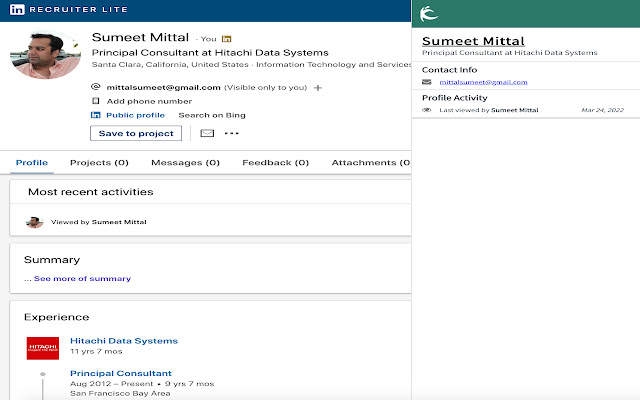Click Principal Consultant at Hitachi headline in profile
640x400 pixels.
[210, 53]
